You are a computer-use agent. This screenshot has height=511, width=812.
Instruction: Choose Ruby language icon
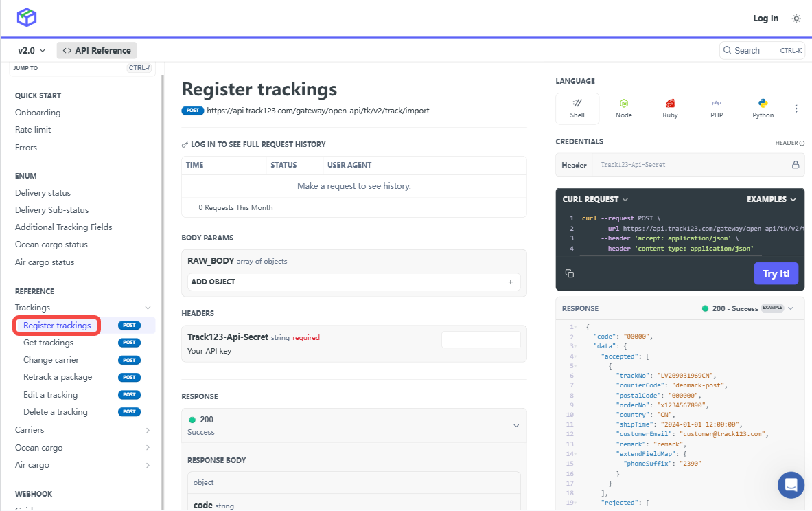(670, 109)
